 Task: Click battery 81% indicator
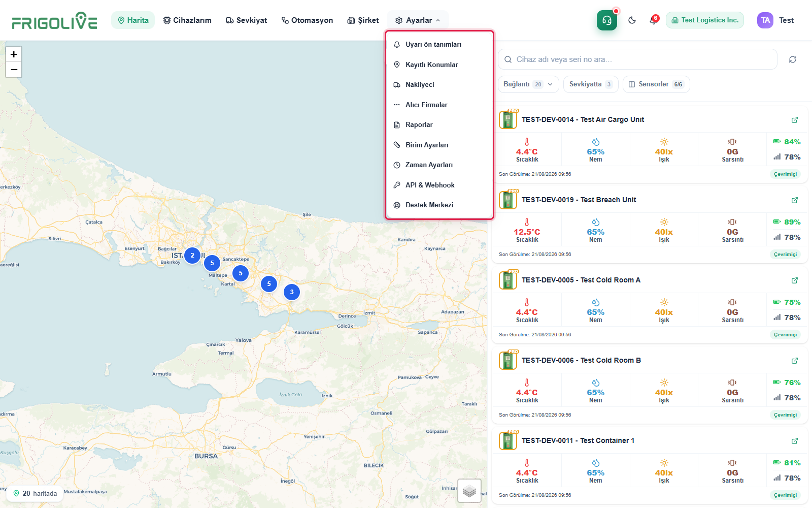[x=787, y=463]
